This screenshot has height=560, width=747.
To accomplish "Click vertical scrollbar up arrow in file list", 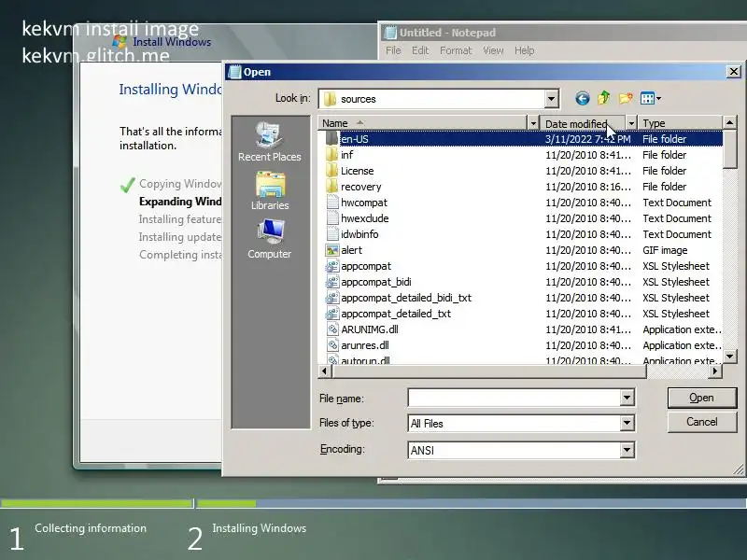I will pos(729,122).
